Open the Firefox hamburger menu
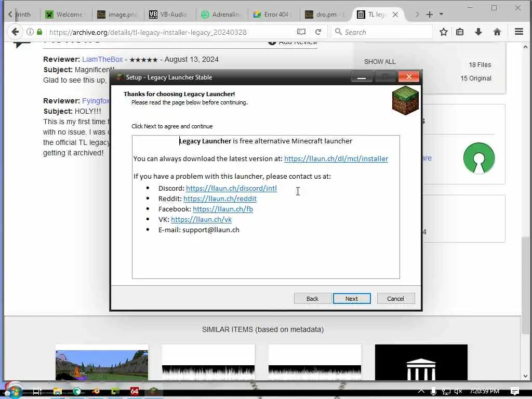This screenshot has width=532, height=399. point(519,32)
